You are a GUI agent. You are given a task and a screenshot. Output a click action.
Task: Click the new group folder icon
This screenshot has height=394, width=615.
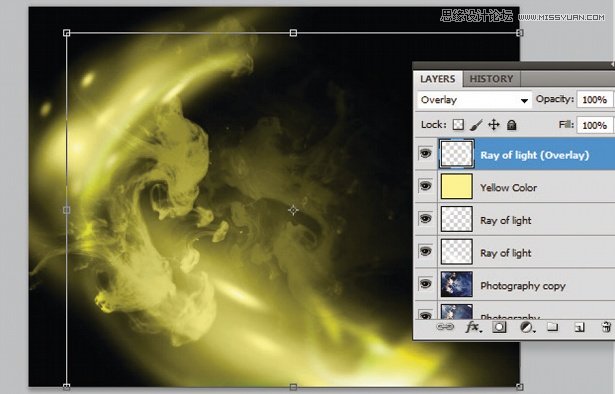[x=553, y=326]
